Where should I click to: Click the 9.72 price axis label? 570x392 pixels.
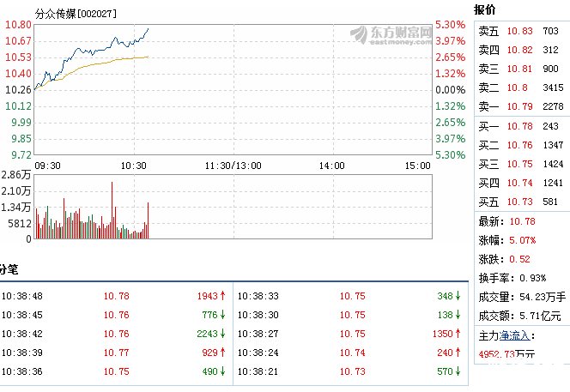click(x=21, y=155)
